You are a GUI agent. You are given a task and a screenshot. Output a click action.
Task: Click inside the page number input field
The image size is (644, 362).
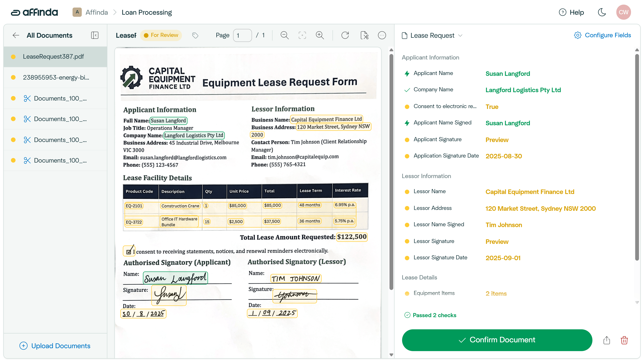click(242, 35)
